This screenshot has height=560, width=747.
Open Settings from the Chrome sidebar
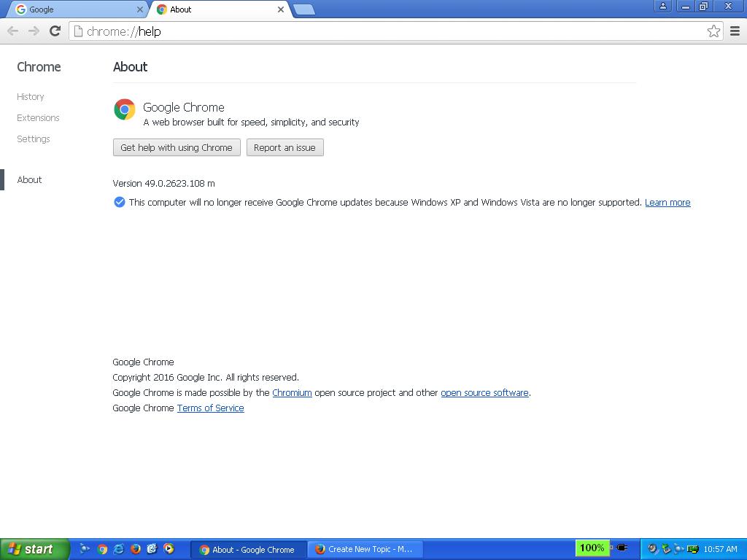coord(34,139)
